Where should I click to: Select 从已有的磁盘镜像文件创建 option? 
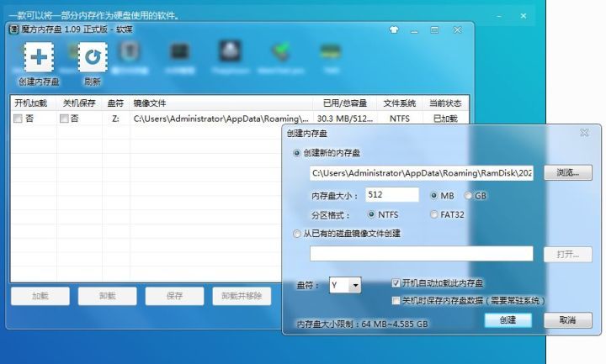(x=296, y=234)
